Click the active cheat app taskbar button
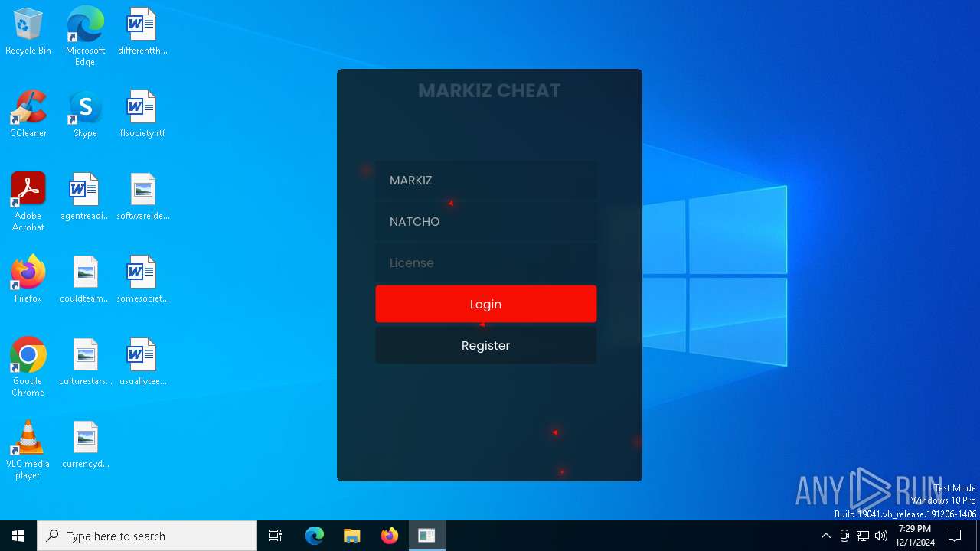The width and height of the screenshot is (980, 551). [427, 536]
